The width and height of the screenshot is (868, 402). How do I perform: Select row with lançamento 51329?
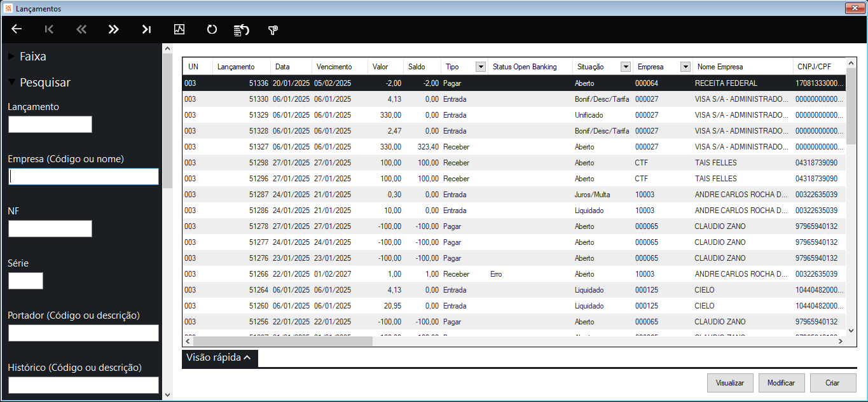(514, 115)
